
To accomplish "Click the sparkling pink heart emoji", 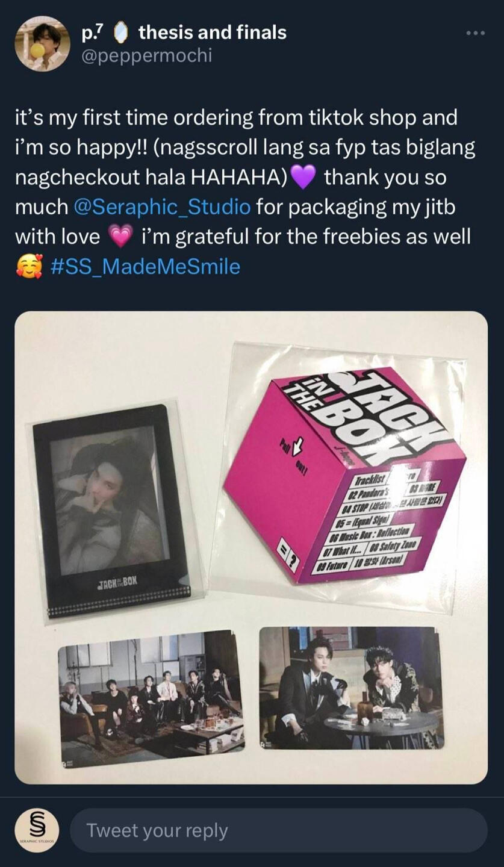I will tap(120, 236).
